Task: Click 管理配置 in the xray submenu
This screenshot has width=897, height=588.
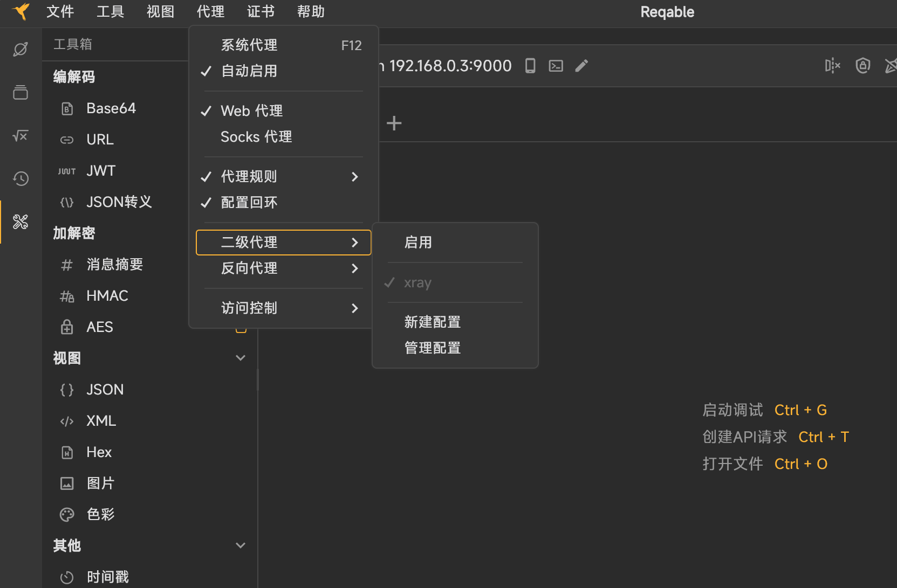Action: (x=432, y=348)
